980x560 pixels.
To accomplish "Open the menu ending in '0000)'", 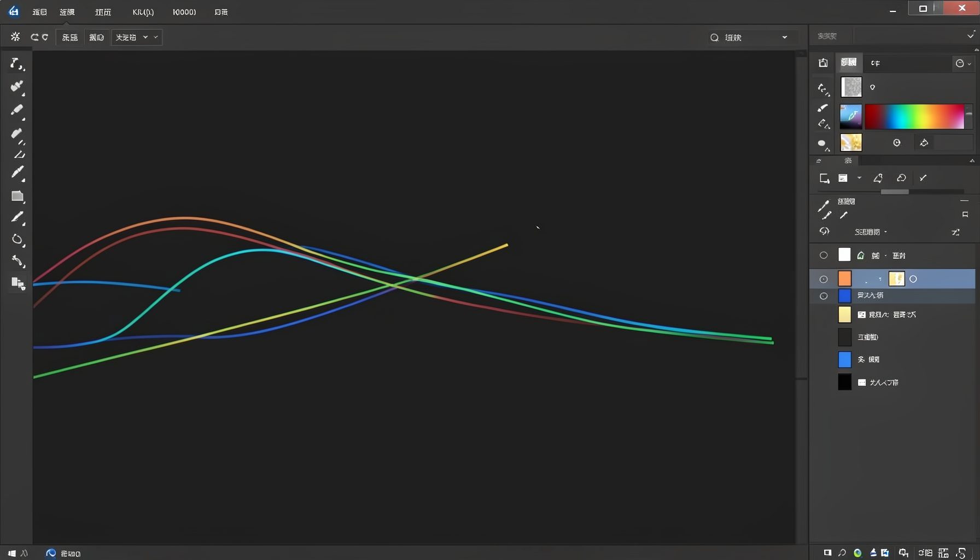I will click(x=184, y=11).
